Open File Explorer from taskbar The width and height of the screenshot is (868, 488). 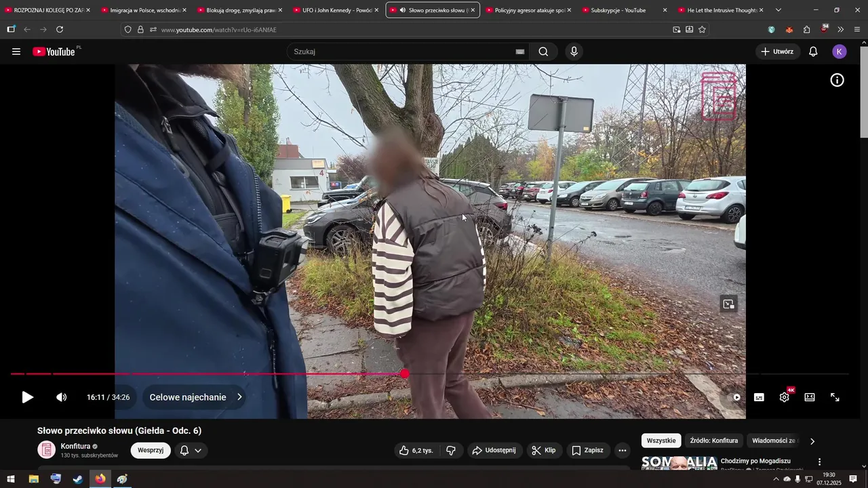(x=33, y=479)
